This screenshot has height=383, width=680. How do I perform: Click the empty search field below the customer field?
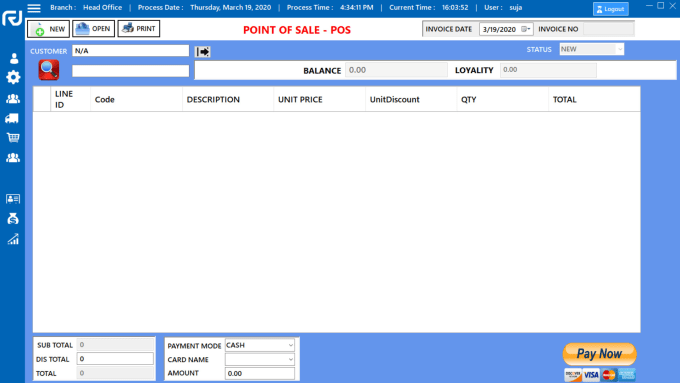(131, 71)
